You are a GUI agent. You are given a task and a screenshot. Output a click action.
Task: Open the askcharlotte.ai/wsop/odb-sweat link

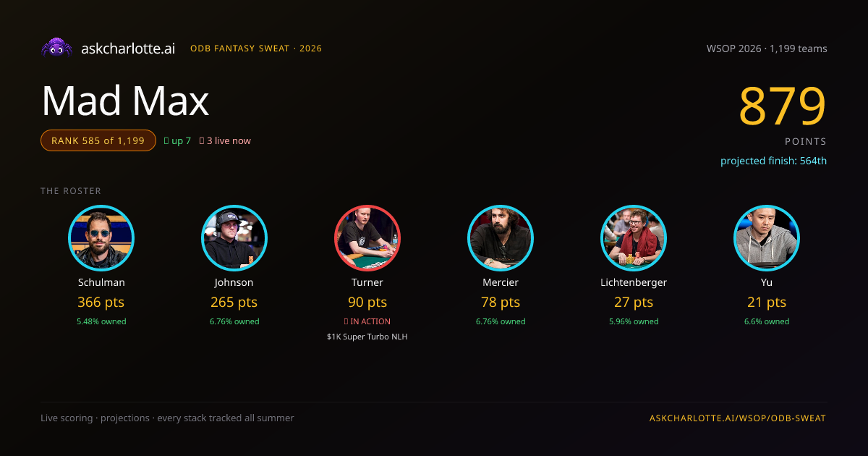738,418
